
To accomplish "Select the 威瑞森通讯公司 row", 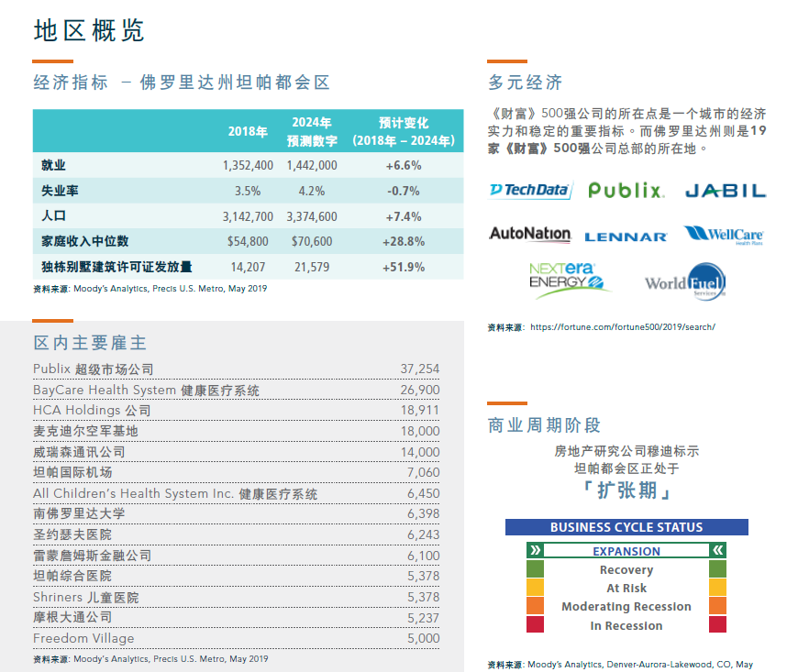I will point(236,452).
